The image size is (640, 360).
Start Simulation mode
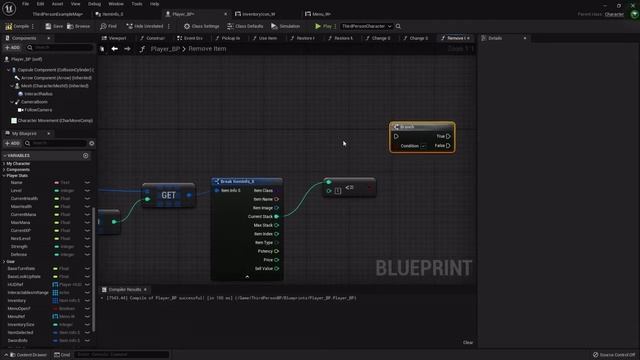click(285, 26)
